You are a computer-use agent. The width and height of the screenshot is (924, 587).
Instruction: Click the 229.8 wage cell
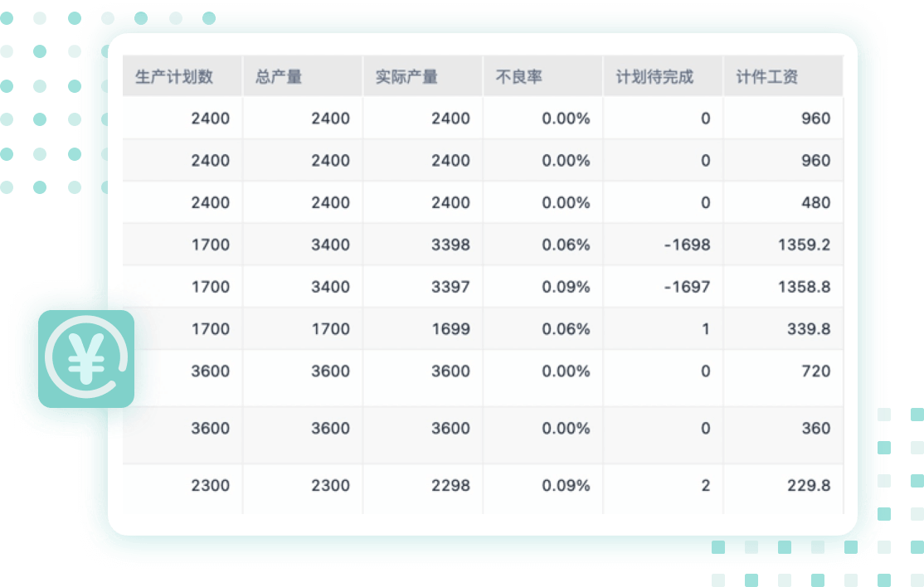pos(783,488)
